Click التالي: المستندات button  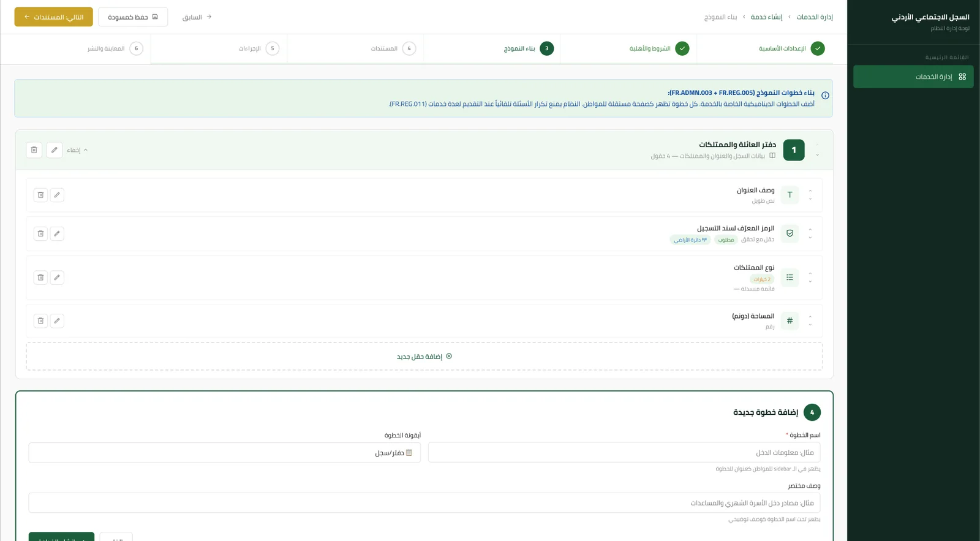tap(54, 17)
